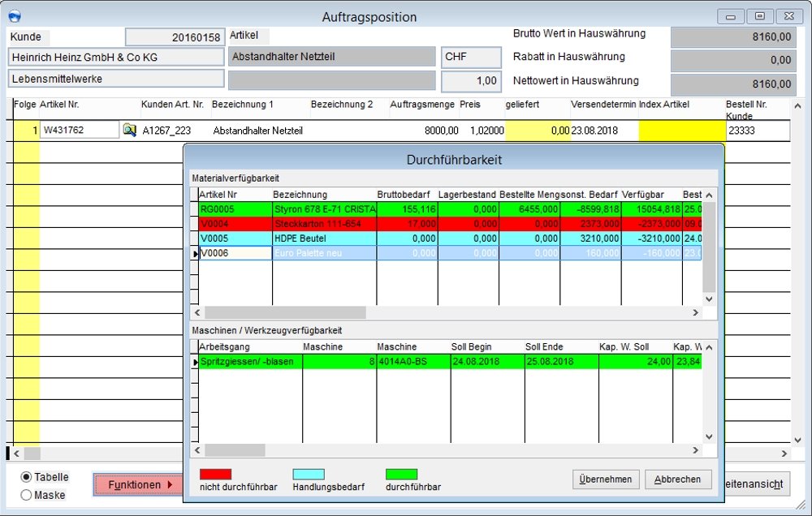Click the Abbrechen button

678,479
